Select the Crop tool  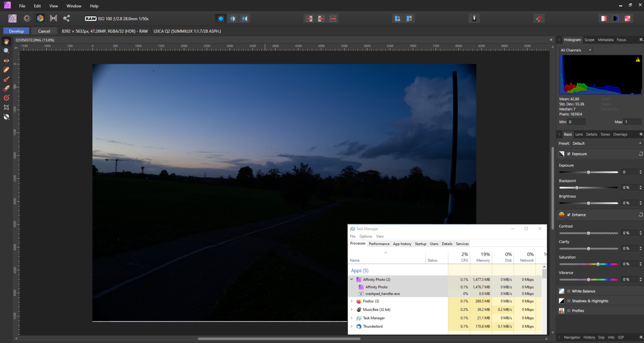click(6, 107)
